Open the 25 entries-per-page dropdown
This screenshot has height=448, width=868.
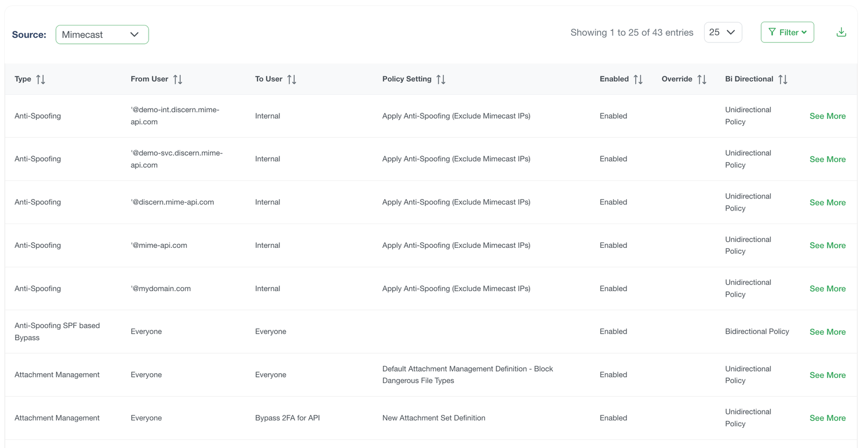click(x=723, y=33)
